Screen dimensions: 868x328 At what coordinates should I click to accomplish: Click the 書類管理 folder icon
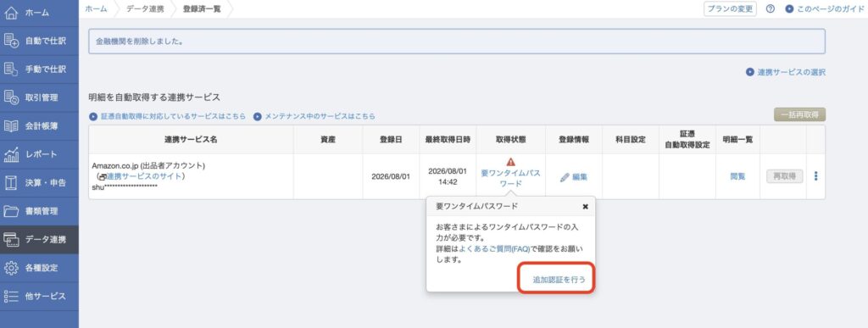pyautogui.click(x=12, y=211)
